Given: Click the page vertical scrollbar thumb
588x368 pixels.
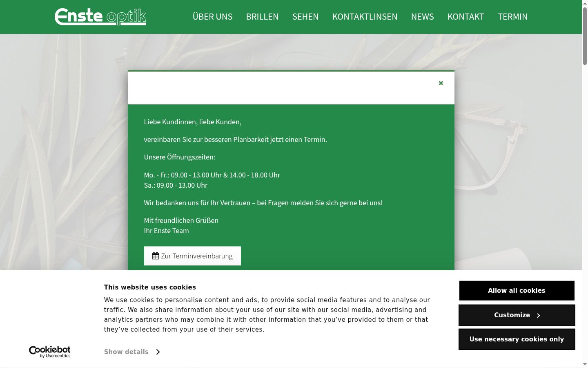Looking at the screenshot, I should pyautogui.click(x=585, y=36).
